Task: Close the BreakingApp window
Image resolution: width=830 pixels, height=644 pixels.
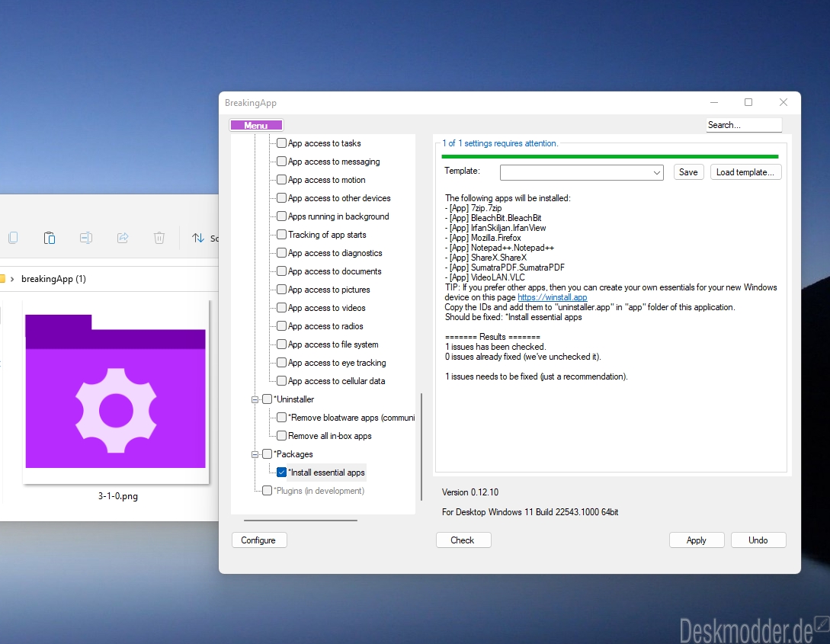Action: click(x=784, y=102)
